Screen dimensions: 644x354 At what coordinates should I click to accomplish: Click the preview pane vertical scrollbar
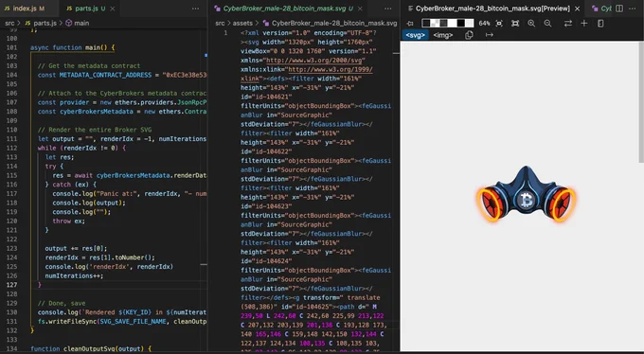point(641,102)
